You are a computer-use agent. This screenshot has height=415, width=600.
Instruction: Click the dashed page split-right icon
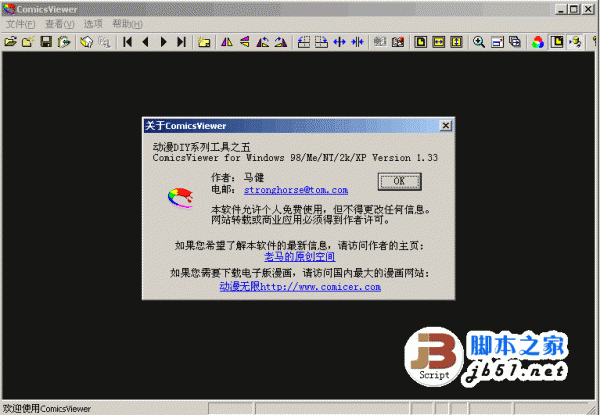coord(321,42)
